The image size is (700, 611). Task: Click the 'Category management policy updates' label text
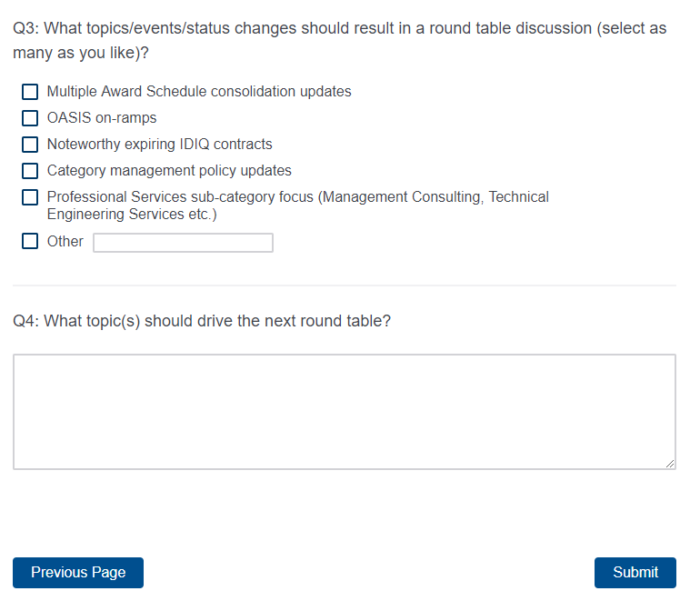click(x=169, y=171)
